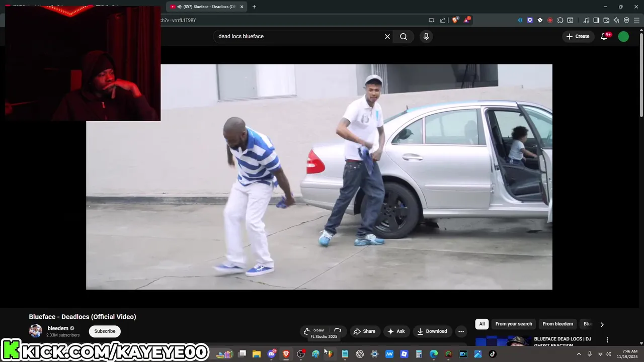Open Brave VPN shield icon
This screenshot has width=644, height=362.
[x=626, y=20]
